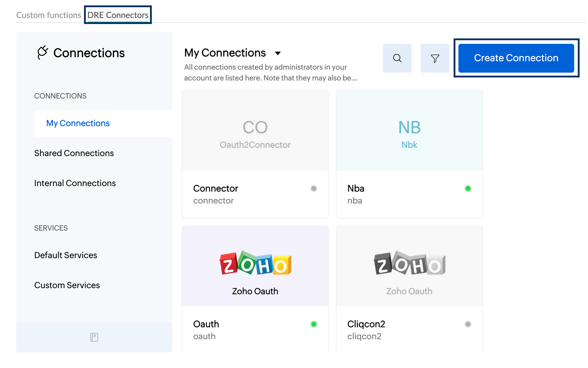The height and width of the screenshot is (368, 588).
Task: Open the Nba connection name
Action: (x=356, y=189)
